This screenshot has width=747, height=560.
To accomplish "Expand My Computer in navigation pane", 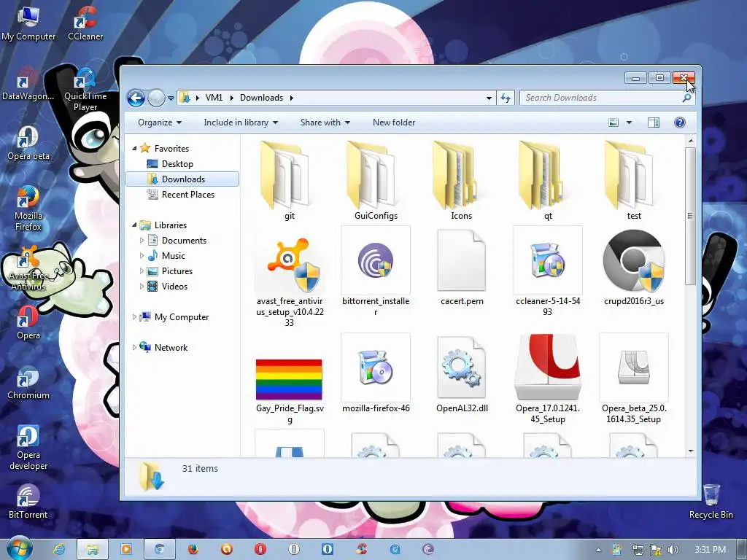I will pyautogui.click(x=134, y=316).
